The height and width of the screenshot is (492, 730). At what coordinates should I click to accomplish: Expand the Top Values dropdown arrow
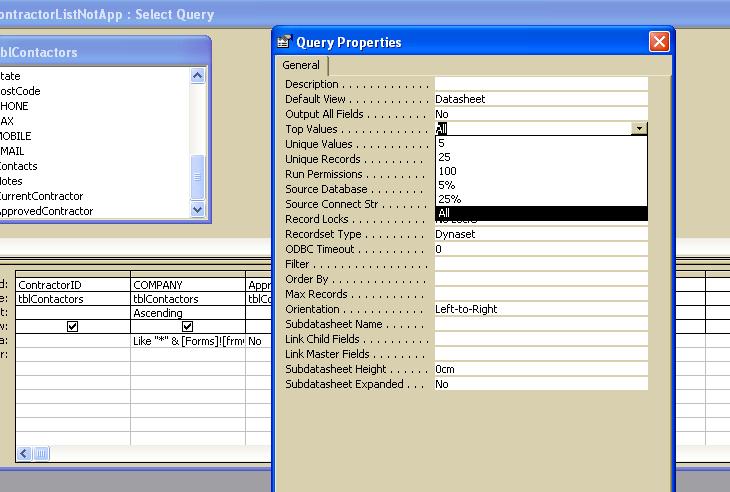[x=639, y=128]
